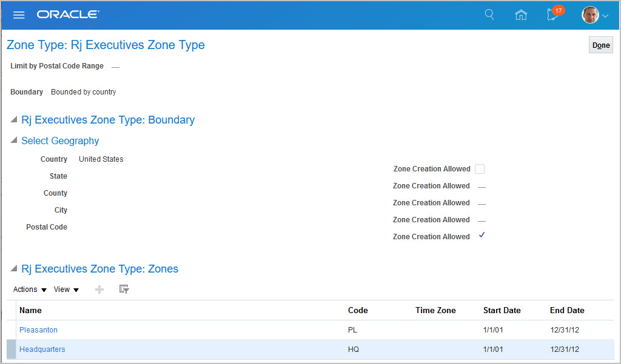This screenshot has width=621, height=364.
Task: Sort by the Start Date column header
Action: (502, 310)
